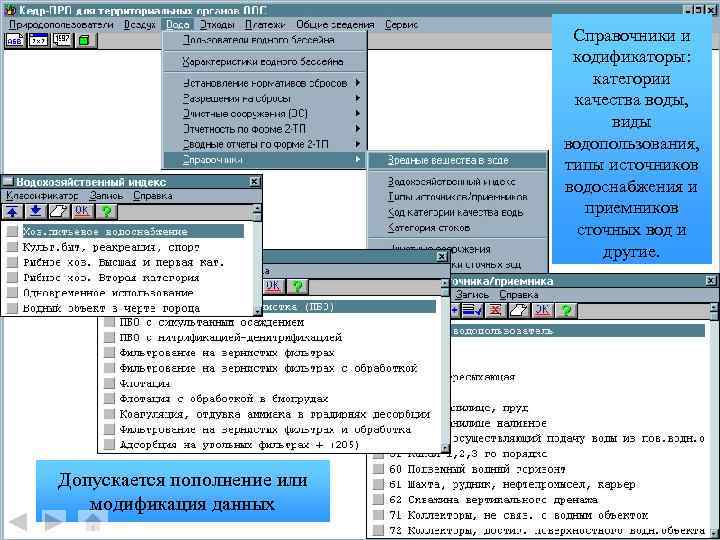This screenshot has height=540, width=720.
Task: Click green help icon in источника/приемника toolbar
Action: 566,310
